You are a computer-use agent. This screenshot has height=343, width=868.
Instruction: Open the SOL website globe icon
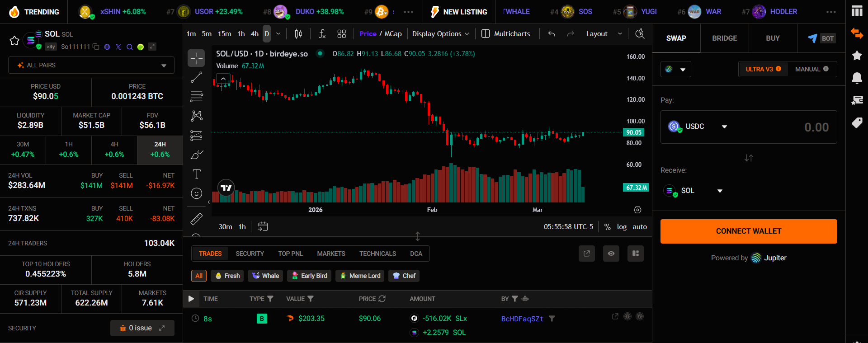pyautogui.click(x=107, y=47)
